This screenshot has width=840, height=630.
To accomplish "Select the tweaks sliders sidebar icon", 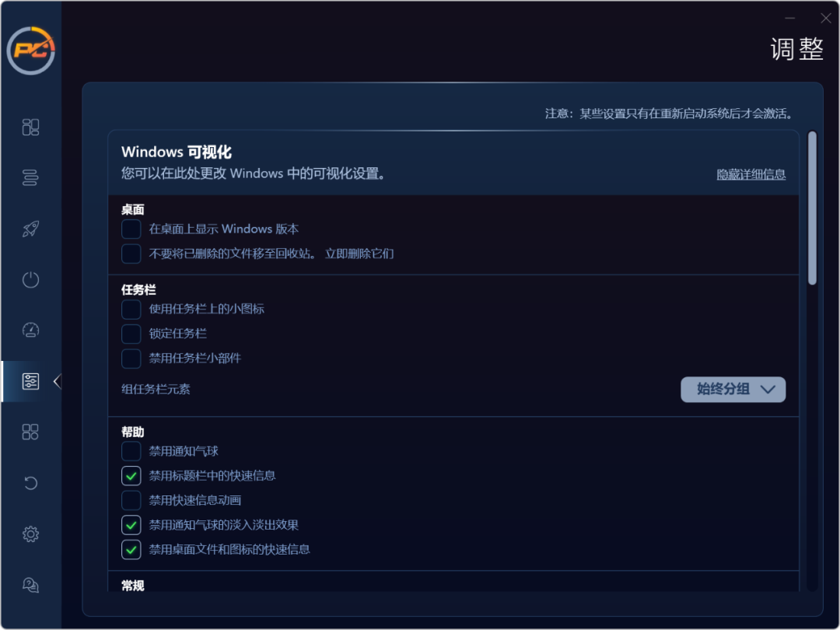I will tap(30, 381).
